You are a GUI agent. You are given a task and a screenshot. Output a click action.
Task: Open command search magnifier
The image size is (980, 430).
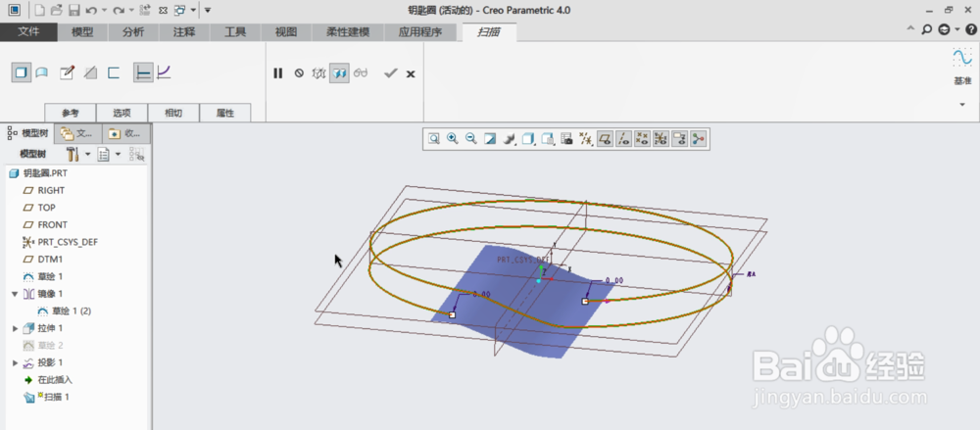point(927,28)
